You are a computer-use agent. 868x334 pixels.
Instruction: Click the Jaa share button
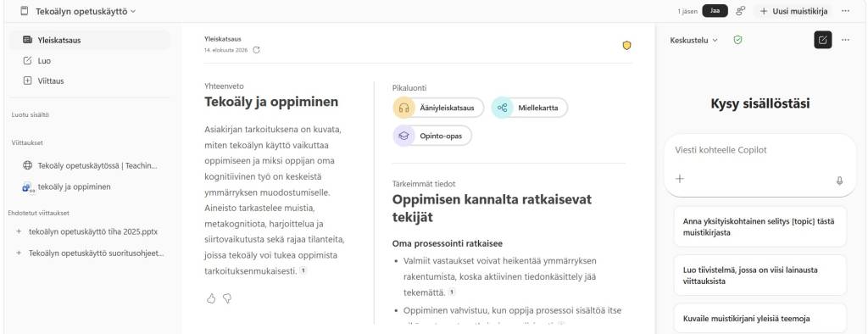pyautogui.click(x=715, y=10)
